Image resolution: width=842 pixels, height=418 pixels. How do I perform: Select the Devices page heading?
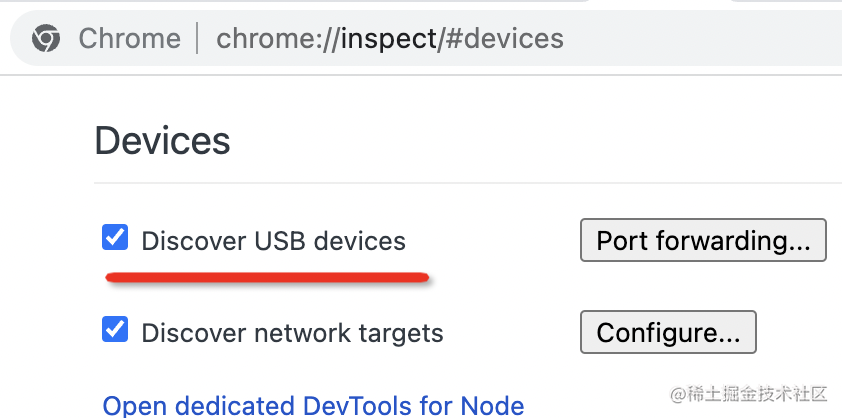(x=162, y=141)
